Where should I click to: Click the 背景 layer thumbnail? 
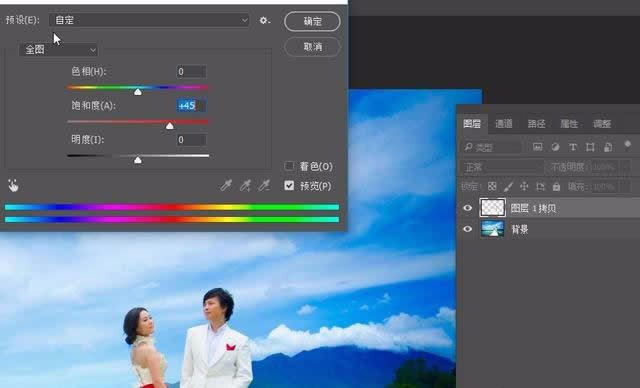coord(492,229)
